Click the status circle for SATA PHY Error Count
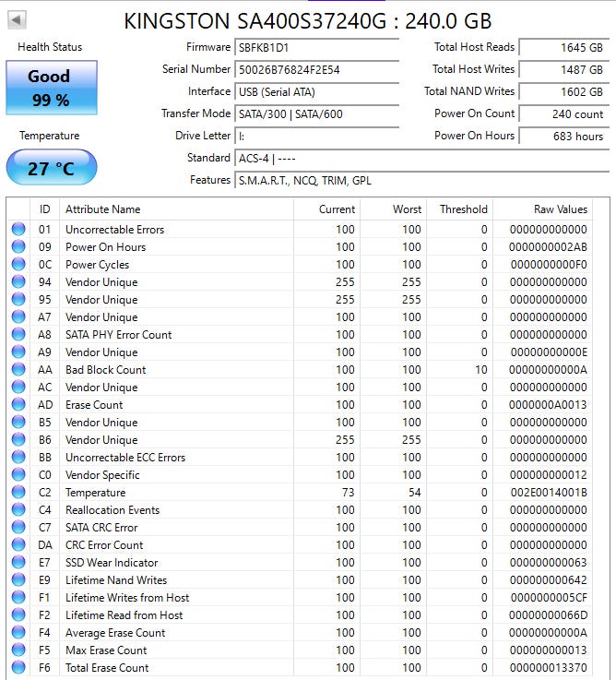The height and width of the screenshot is (680, 616). point(18,334)
